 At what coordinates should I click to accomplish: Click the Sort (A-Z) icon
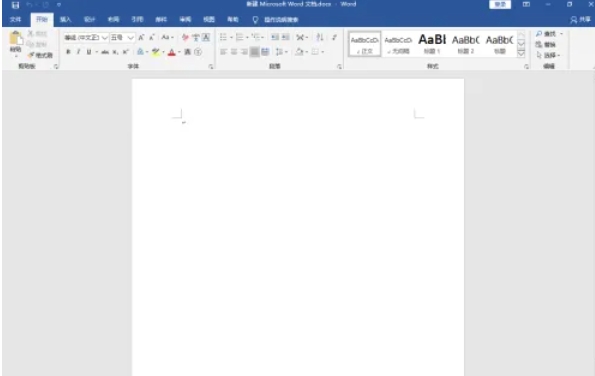[320, 37]
